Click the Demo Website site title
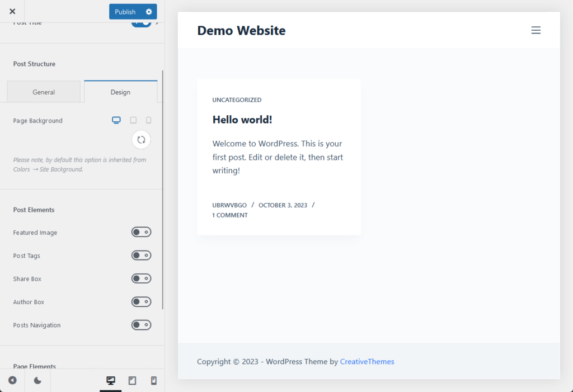 pos(241,30)
